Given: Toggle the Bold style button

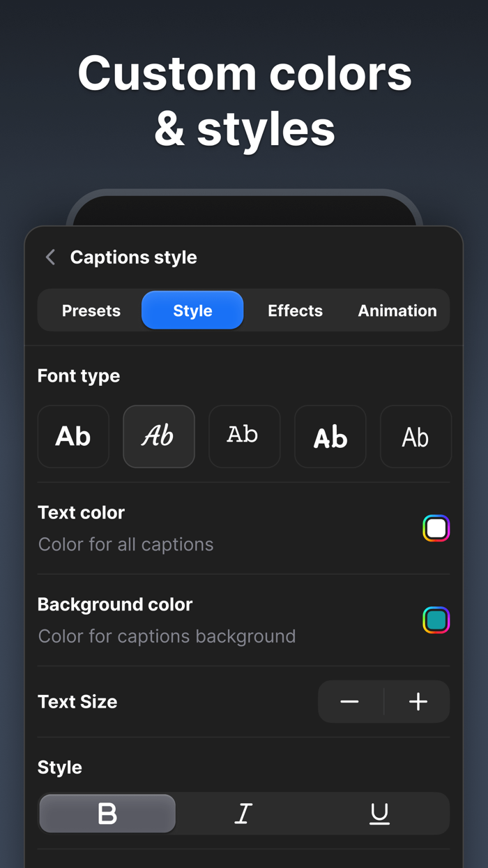Looking at the screenshot, I should tap(107, 814).
